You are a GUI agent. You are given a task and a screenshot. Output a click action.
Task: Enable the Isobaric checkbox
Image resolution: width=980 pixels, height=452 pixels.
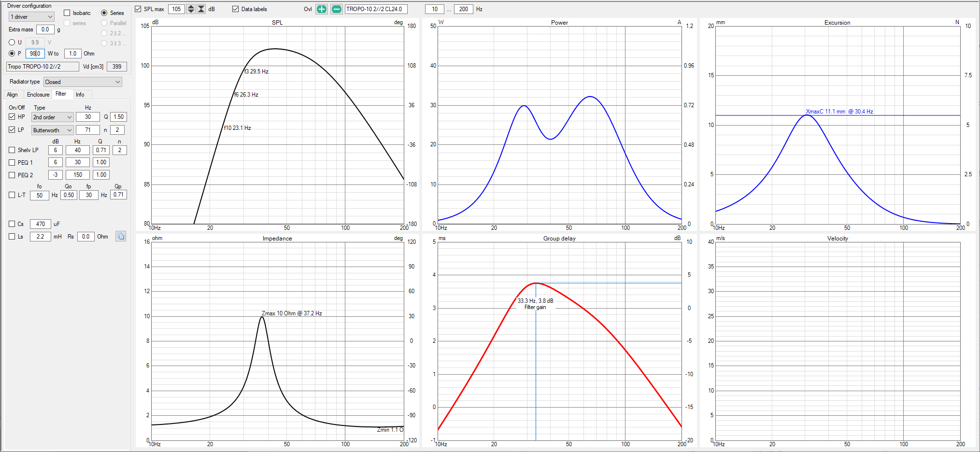[x=67, y=13]
